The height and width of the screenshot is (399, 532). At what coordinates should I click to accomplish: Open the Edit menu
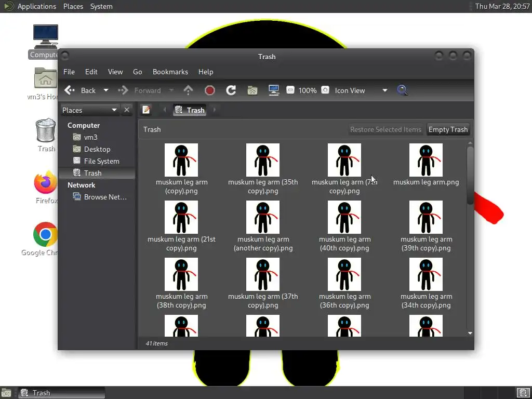tap(91, 72)
